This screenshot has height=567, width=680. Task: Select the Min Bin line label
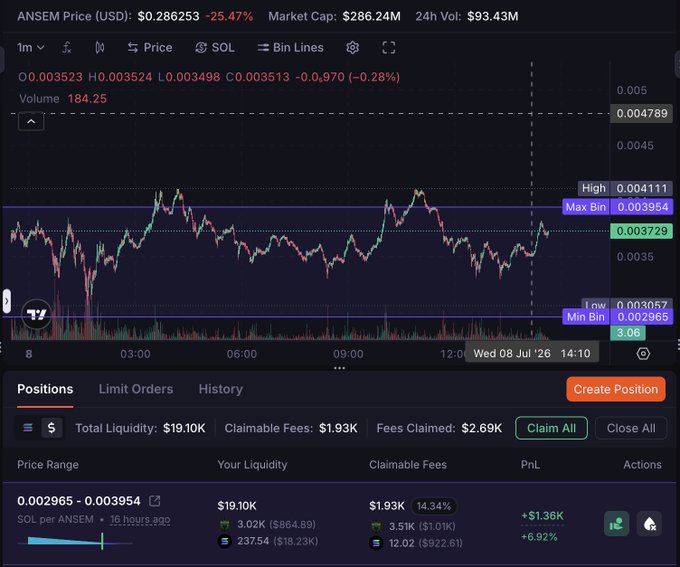(x=585, y=317)
